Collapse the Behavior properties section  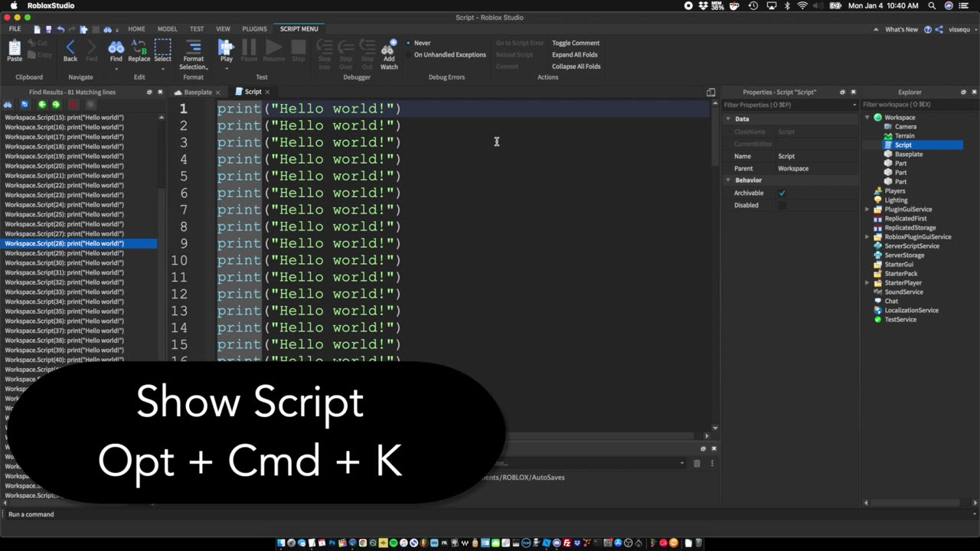click(x=728, y=180)
